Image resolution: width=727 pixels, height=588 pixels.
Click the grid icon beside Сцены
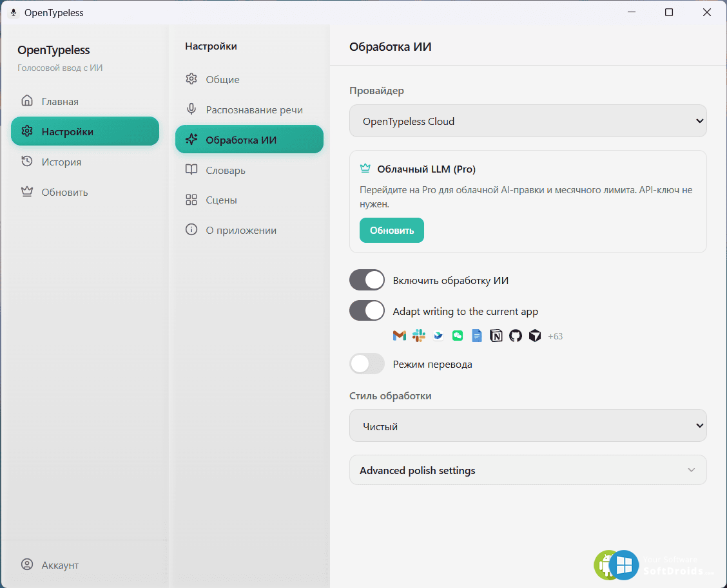click(x=191, y=200)
